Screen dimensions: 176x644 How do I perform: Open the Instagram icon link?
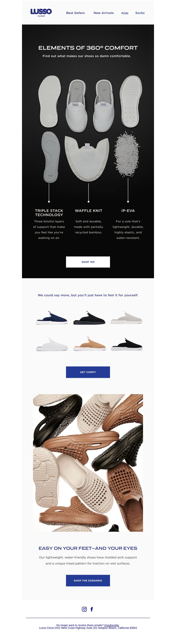[x=84, y=609]
